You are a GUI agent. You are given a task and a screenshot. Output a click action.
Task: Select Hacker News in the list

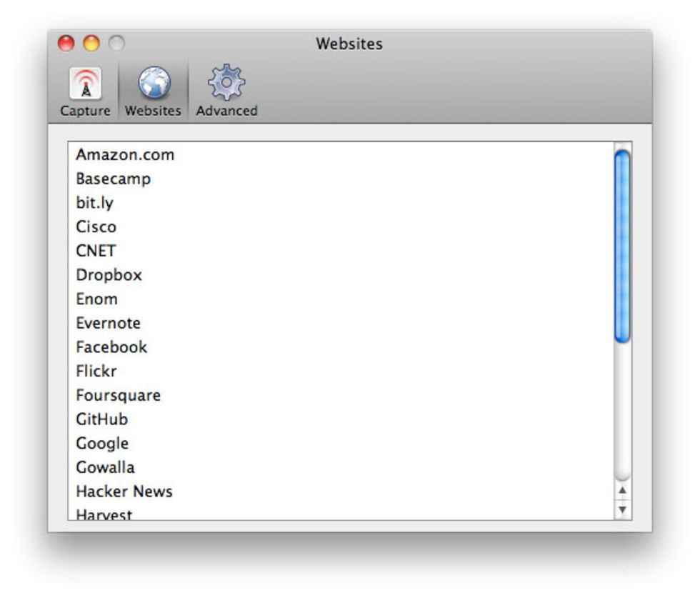pyautogui.click(x=341, y=492)
